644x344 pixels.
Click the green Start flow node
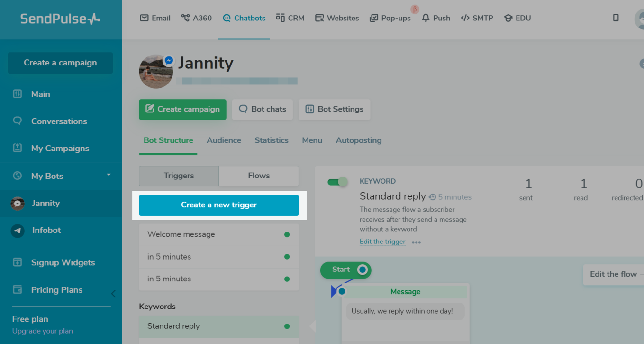pyautogui.click(x=346, y=270)
